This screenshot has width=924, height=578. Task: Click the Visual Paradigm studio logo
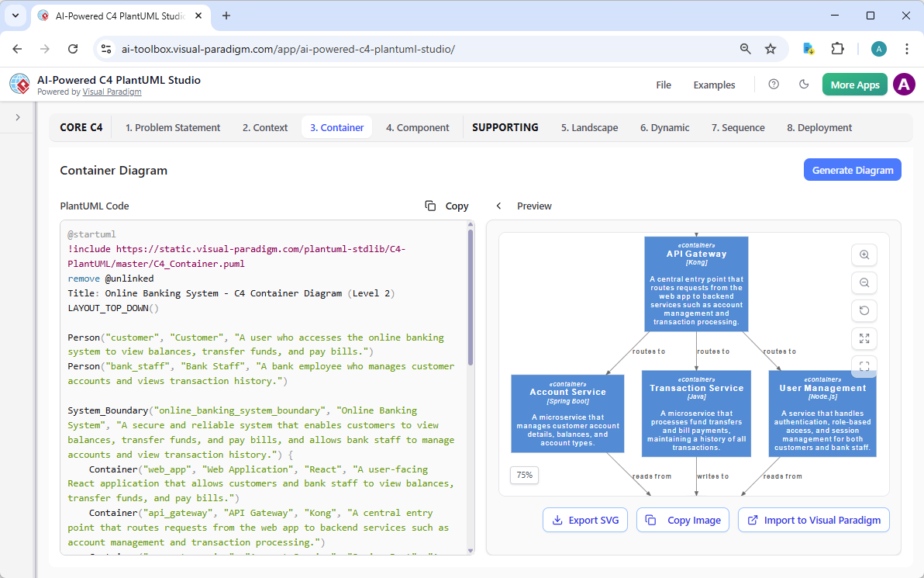(x=19, y=84)
